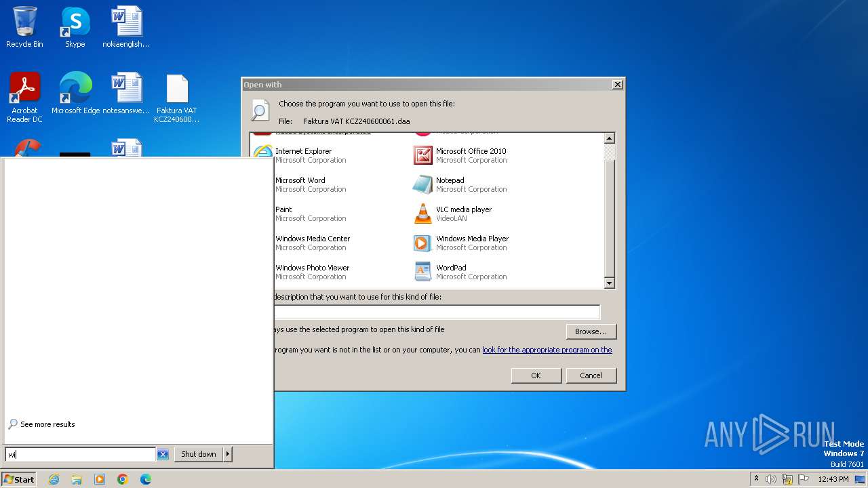Pick WordPad from the program list
The image size is (868, 488).
[459, 272]
